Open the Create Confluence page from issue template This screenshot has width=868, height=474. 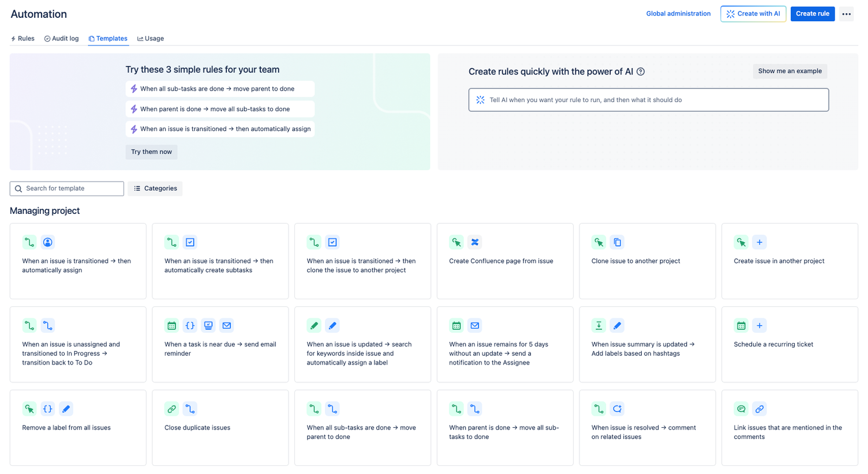point(505,261)
